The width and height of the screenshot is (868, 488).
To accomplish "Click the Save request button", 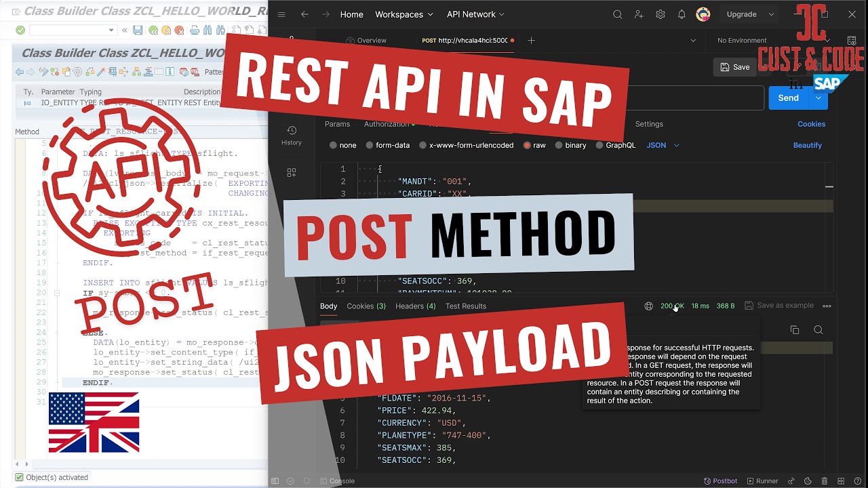I will click(x=735, y=67).
